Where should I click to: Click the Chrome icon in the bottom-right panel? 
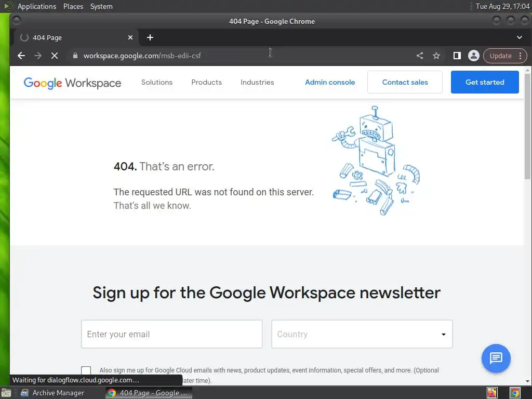515,393
